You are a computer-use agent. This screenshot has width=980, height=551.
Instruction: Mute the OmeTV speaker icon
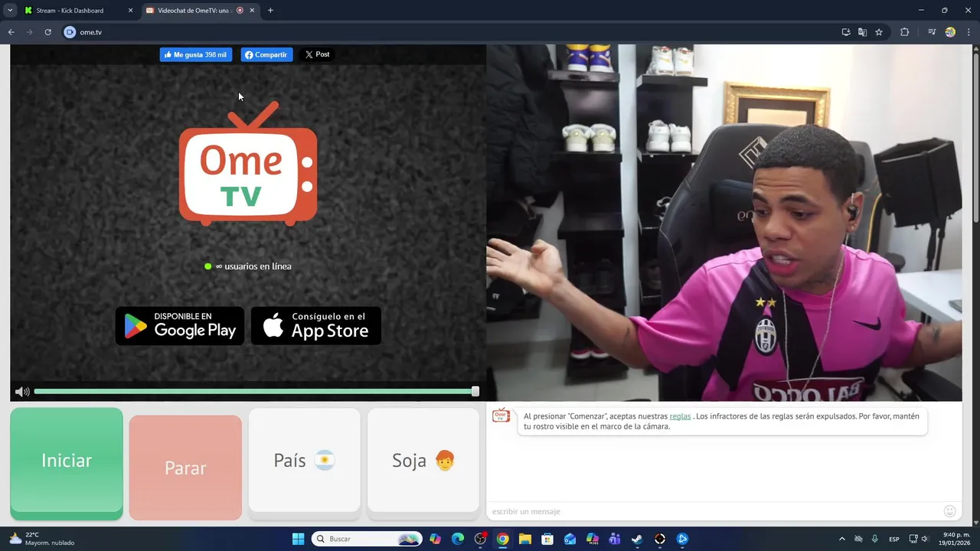click(x=22, y=392)
